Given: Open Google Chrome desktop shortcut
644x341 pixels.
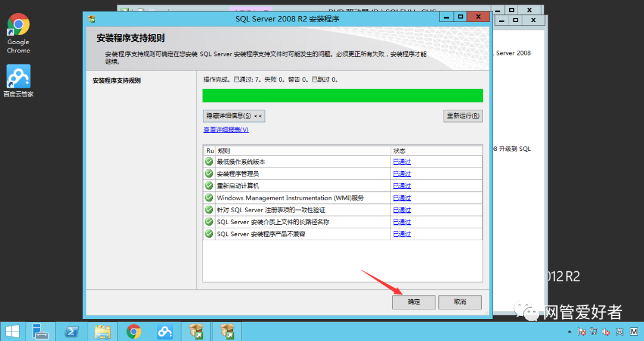Looking at the screenshot, I should tap(18, 34).
